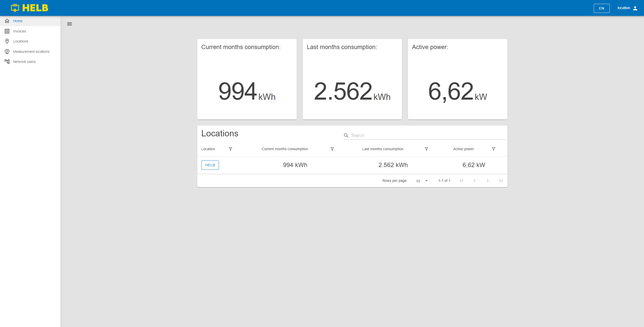Open the HELB location button
This screenshot has width=644, height=327.
pyautogui.click(x=210, y=165)
